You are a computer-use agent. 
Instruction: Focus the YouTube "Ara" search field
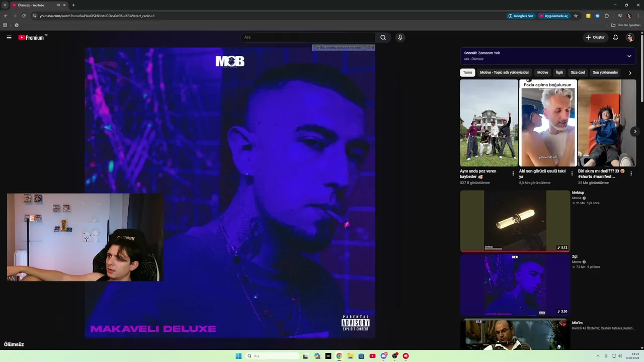pyautogui.click(x=308, y=37)
